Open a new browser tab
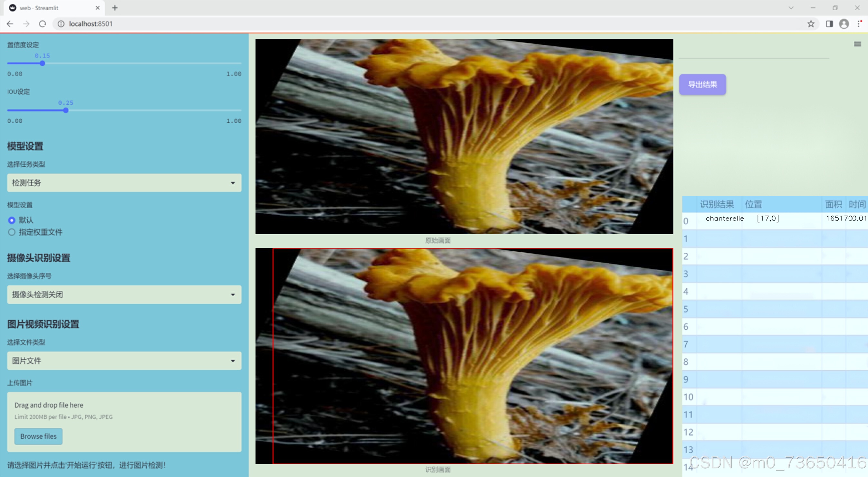 coord(115,8)
